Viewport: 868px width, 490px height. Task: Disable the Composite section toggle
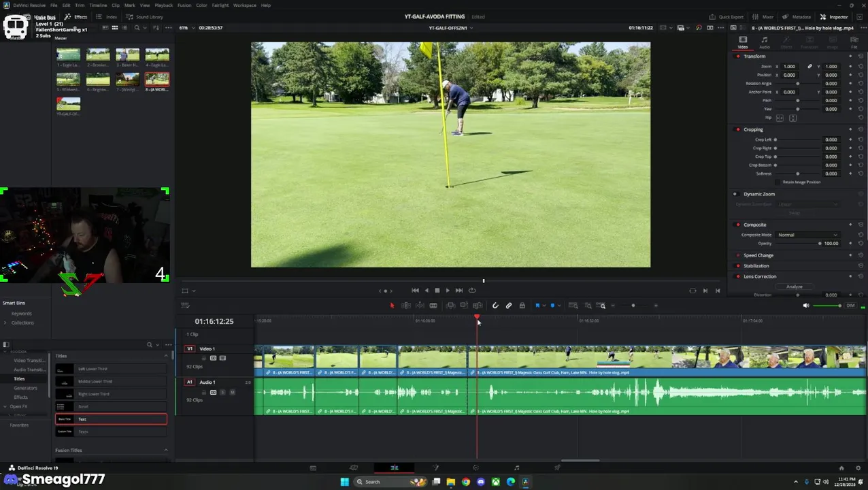coord(738,225)
